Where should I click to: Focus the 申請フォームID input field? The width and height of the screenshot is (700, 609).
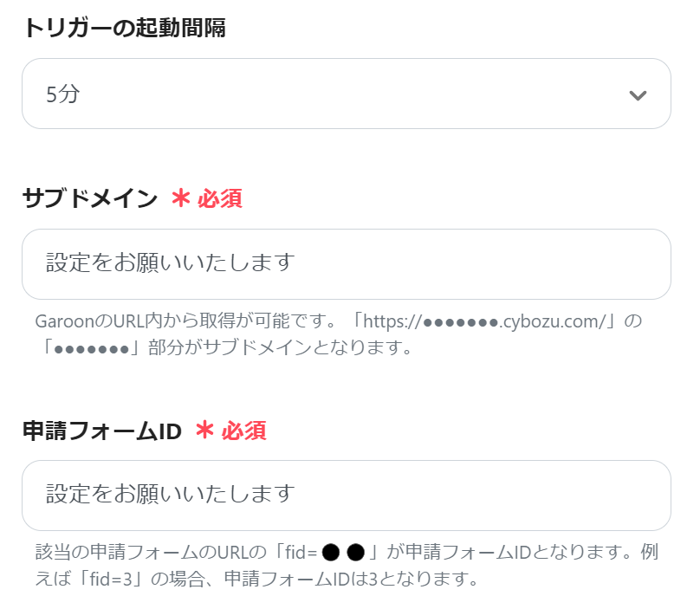pyautogui.click(x=347, y=496)
